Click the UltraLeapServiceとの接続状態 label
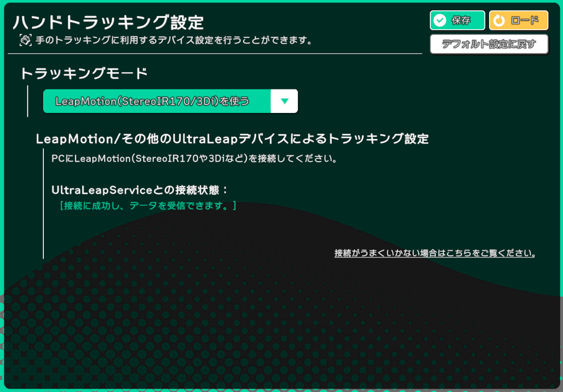 [139, 190]
